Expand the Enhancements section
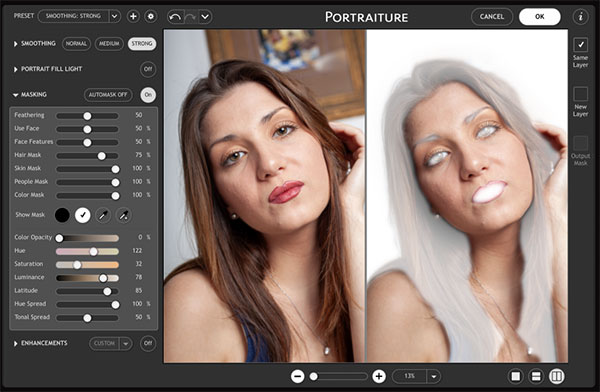Viewport: 600px width, 392px height. click(x=15, y=343)
